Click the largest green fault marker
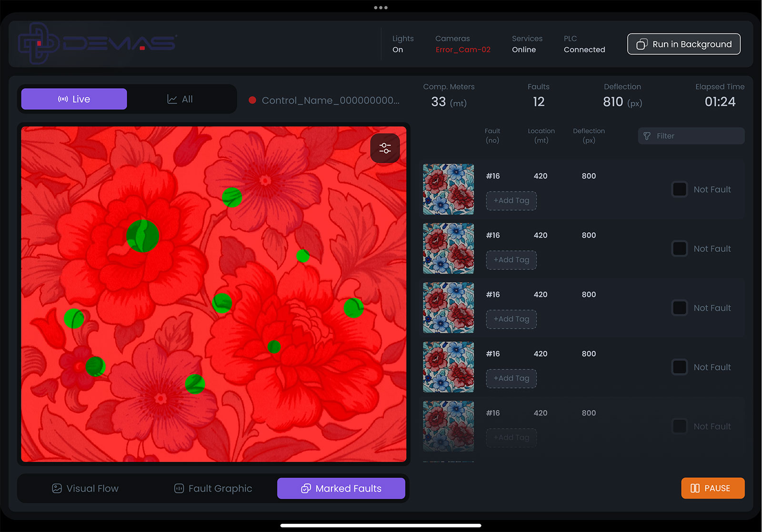The height and width of the screenshot is (532, 762). click(x=142, y=236)
